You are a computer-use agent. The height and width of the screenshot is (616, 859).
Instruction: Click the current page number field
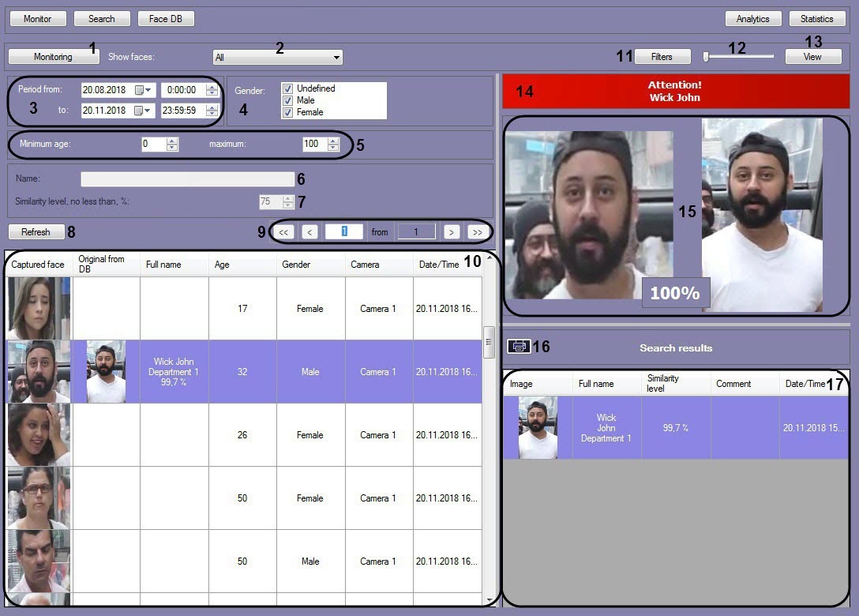click(x=344, y=232)
